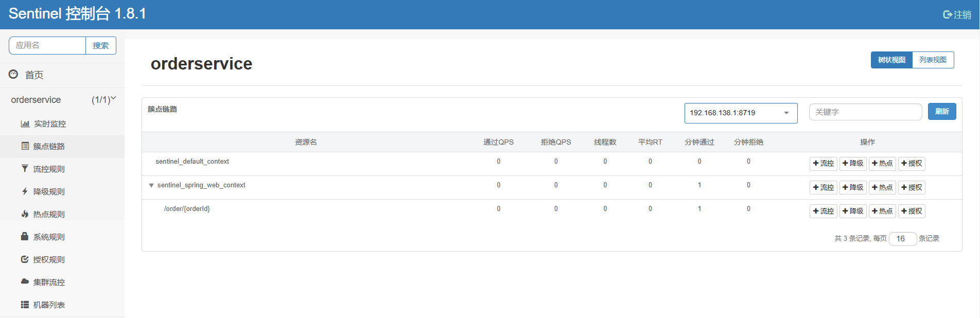Viewport: 980px width, 318px height.
Task: Add 热点 rule for sentinel_spring_web_context
Action: 882,187
